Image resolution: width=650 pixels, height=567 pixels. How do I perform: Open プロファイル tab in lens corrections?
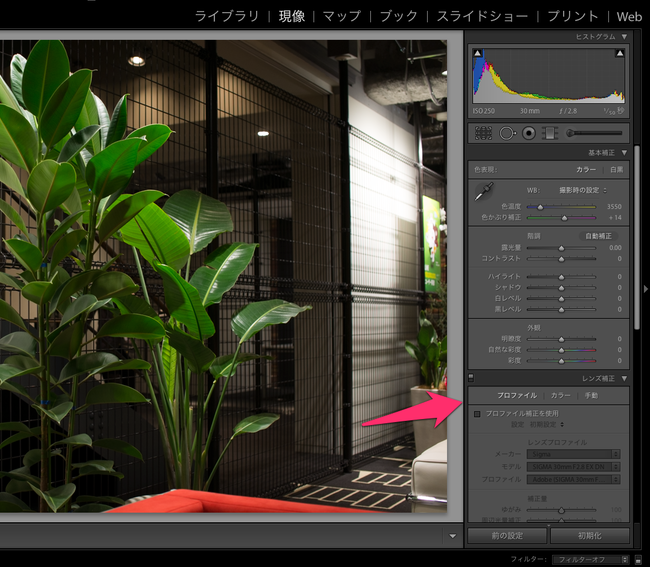click(x=517, y=395)
